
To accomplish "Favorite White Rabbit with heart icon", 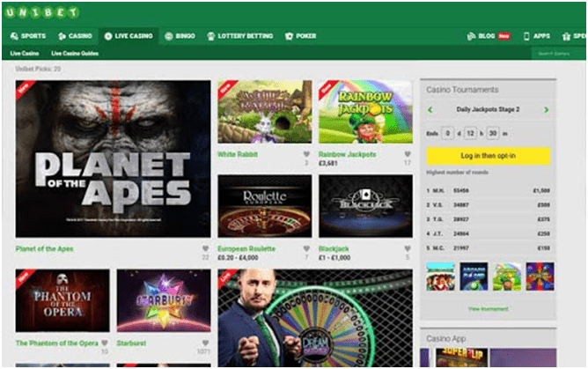I will 306,154.
